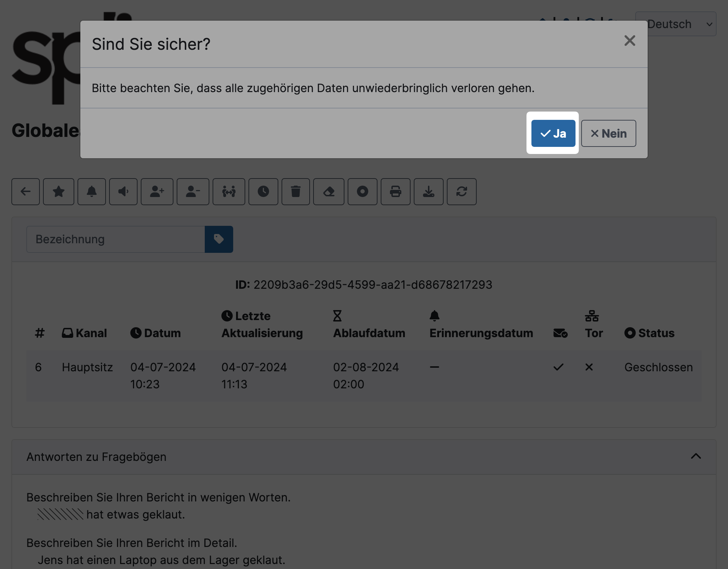
Task: Click the 'Geschlossen' status cell
Action: 659,367
